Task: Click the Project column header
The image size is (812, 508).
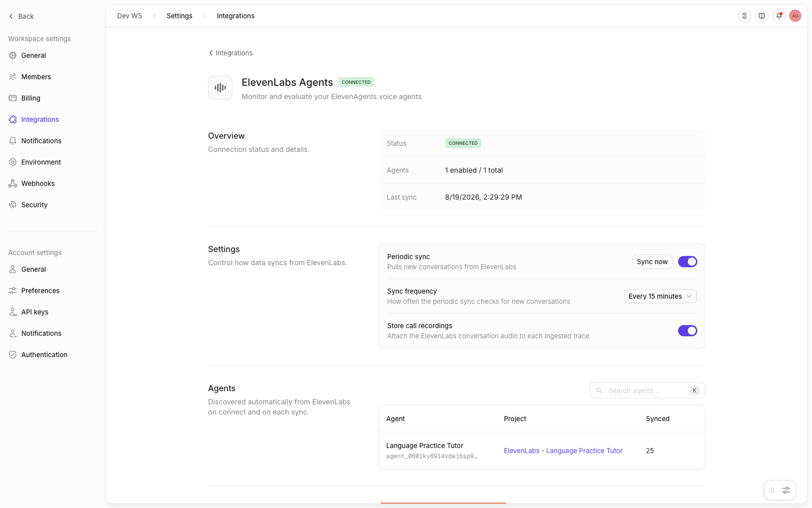Action: point(515,419)
